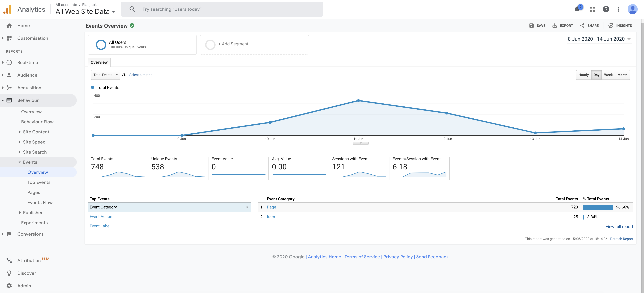The width and height of the screenshot is (644, 293).
Task: Click the Home house icon
Action: coord(9,25)
